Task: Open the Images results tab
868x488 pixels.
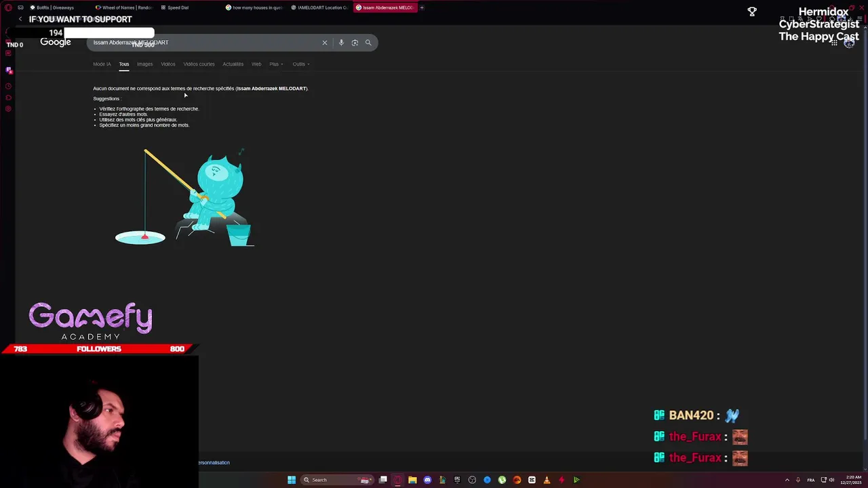Action: coord(145,64)
